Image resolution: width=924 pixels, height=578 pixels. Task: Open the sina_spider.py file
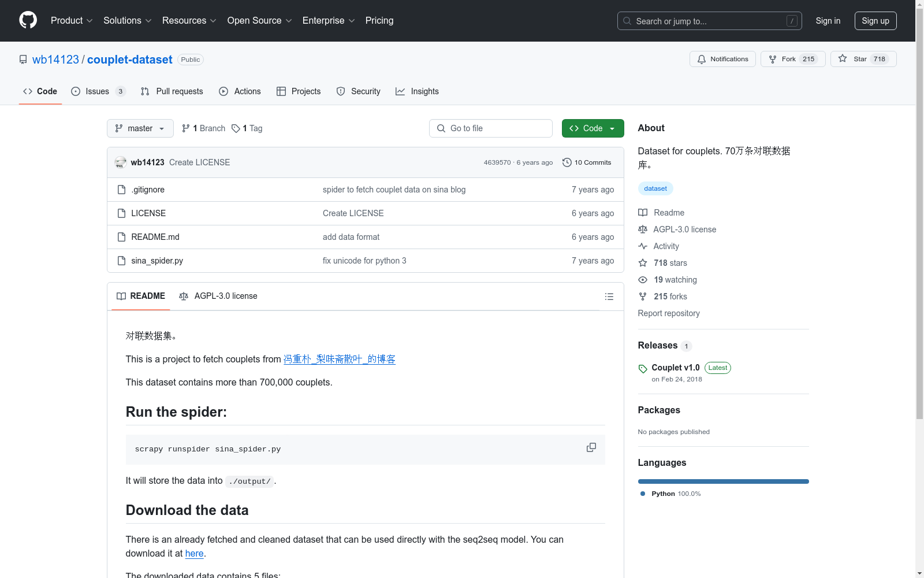point(157,261)
